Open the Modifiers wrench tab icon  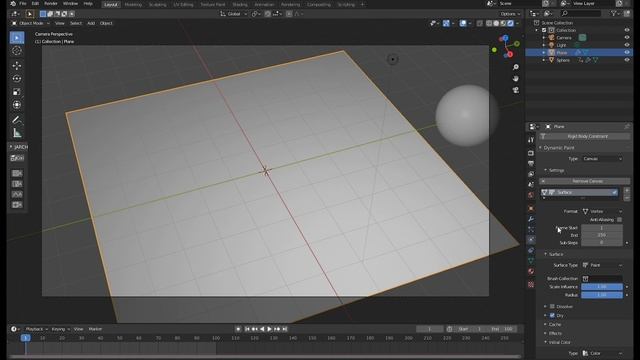[531, 219]
